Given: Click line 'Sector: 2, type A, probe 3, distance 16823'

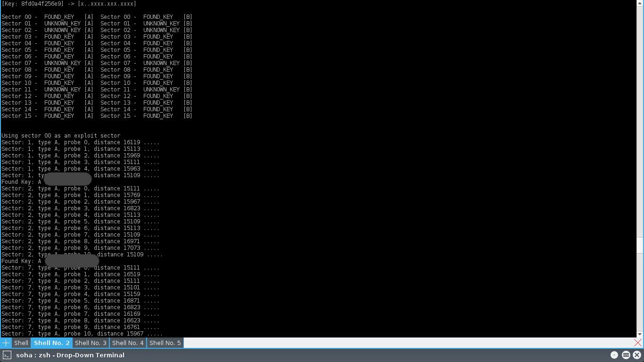Looking at the screenshot, I should tap(80, 208).
